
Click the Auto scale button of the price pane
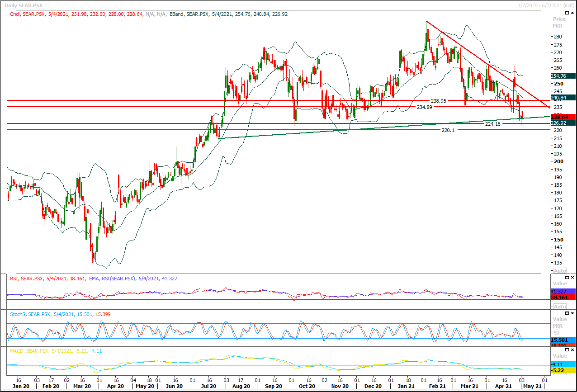click(560, 270)
